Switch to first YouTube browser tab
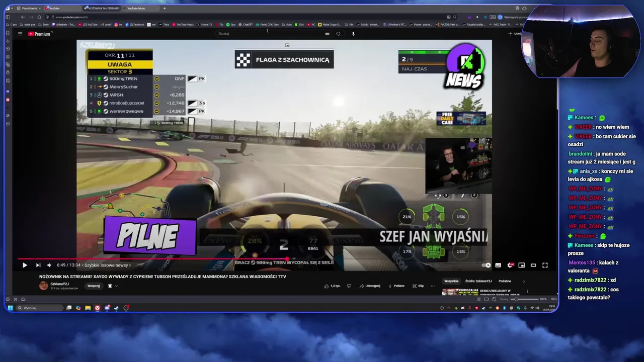Viewport: 644px width, 362px height. click(x=62, y=8)
